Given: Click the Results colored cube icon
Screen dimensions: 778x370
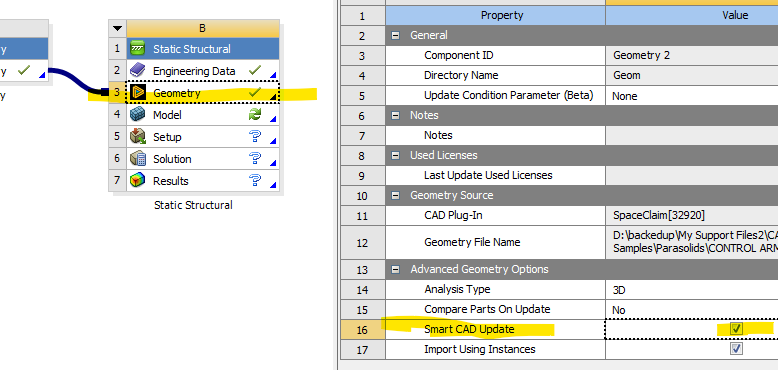Looking at the screenshot, I should click(137, 181).
